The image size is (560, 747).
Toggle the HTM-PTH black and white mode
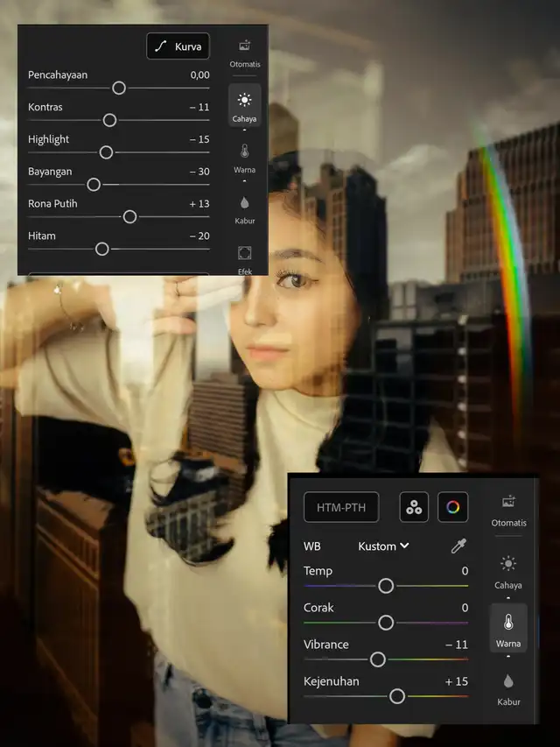341,507
